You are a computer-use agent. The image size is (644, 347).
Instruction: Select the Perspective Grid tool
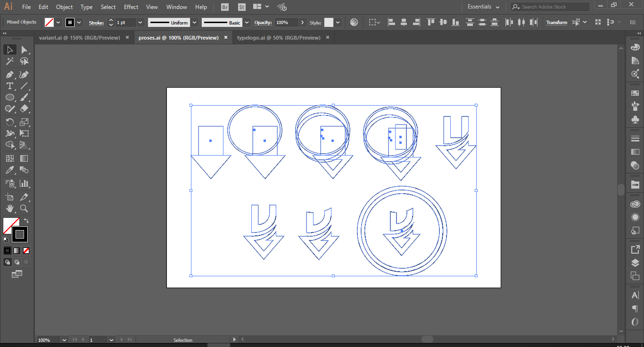(25, 145)
